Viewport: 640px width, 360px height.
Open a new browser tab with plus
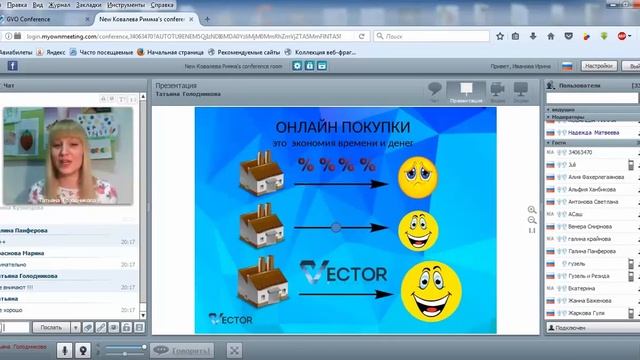click(207, 19)
